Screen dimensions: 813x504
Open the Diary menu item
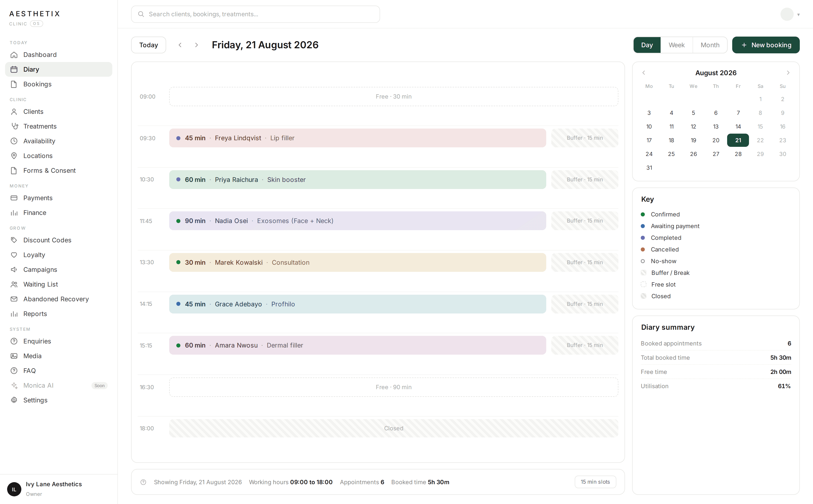pyautogui.click(x=59, y=69)
